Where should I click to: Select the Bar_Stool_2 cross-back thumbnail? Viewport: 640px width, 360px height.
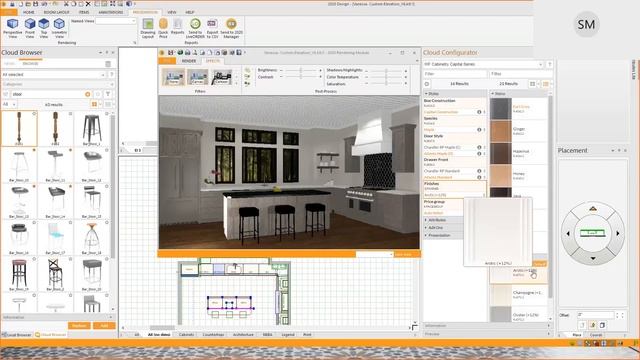click(x=56, y=274)
